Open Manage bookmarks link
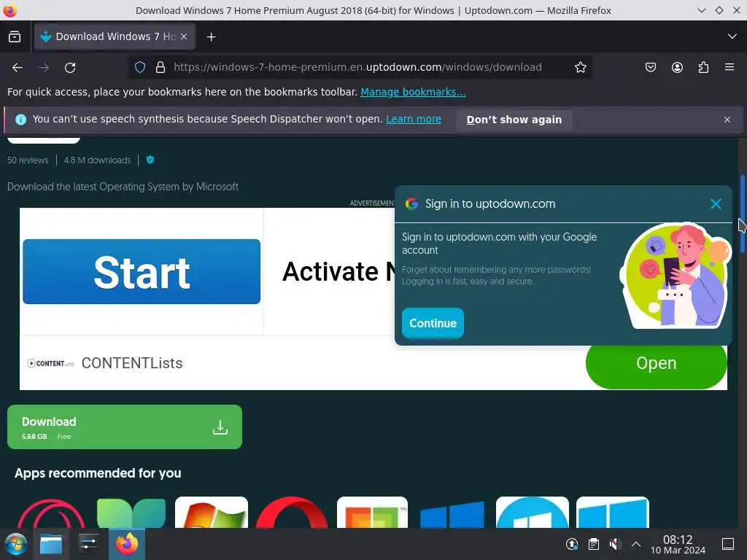 click(413, 92)
